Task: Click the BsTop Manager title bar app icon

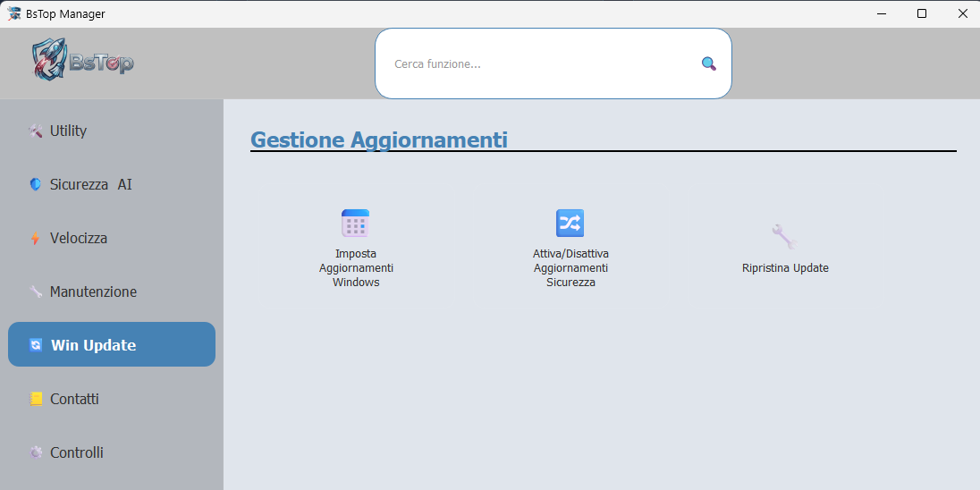Action: pyautogui.click(x=13, y=13)
